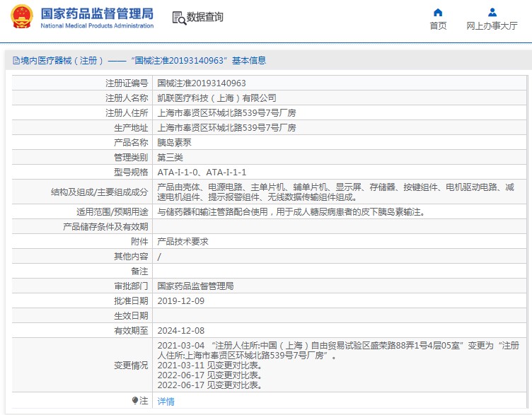532x415 pixels.
Task: Click approval date 2019-12-09
Action: tap(181, 301)
